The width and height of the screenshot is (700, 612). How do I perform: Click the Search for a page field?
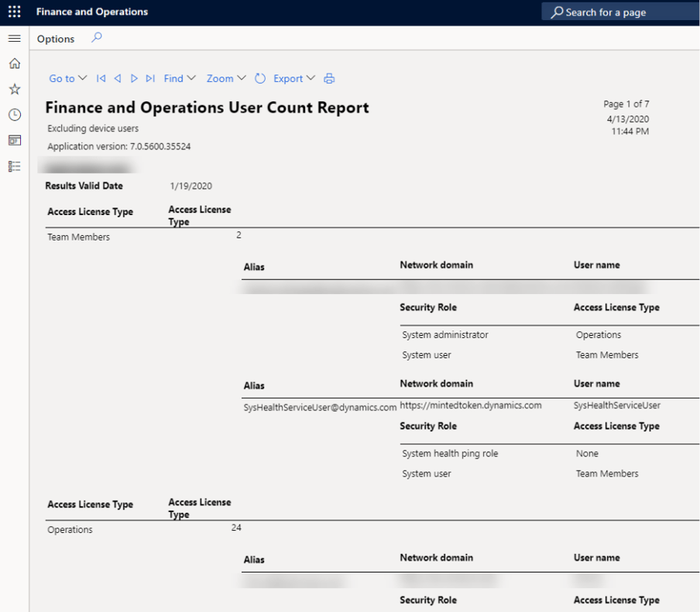coord(620,12)
